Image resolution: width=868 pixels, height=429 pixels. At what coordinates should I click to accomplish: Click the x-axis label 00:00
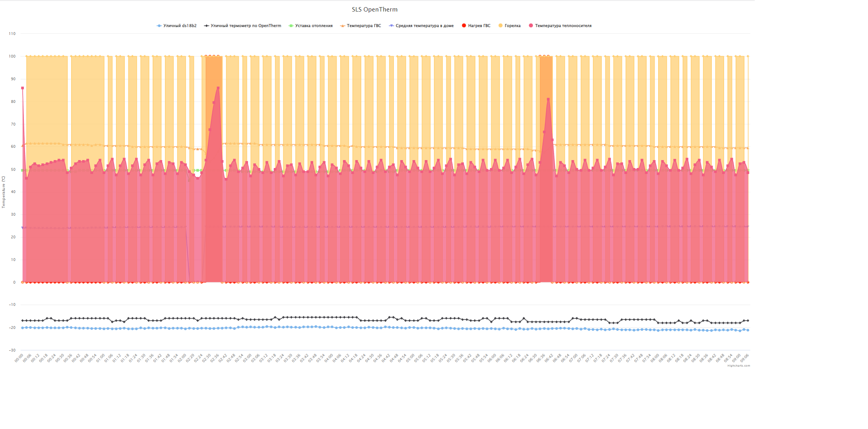(19, 358)
